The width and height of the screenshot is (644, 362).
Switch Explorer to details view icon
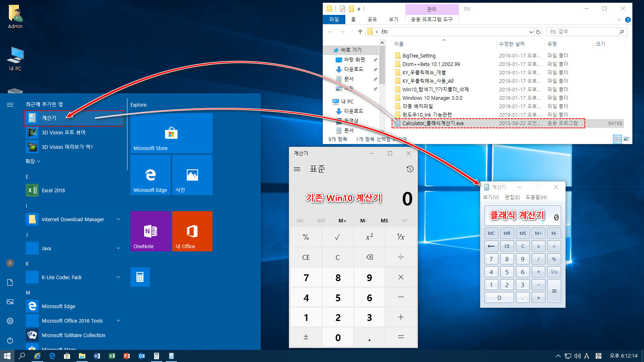click(x=617, y=139)
